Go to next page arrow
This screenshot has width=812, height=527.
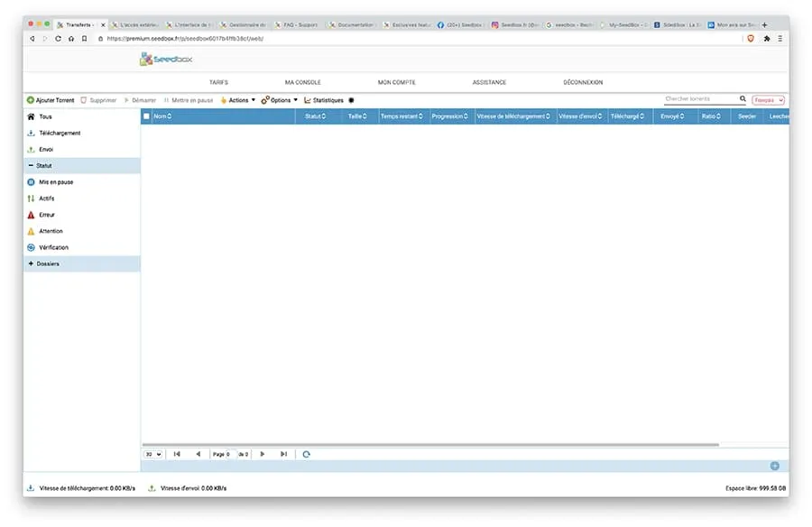click(262, 454)
